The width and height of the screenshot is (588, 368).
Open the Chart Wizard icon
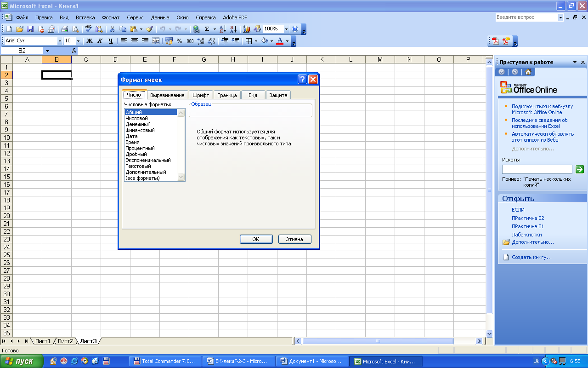point(247,29)
